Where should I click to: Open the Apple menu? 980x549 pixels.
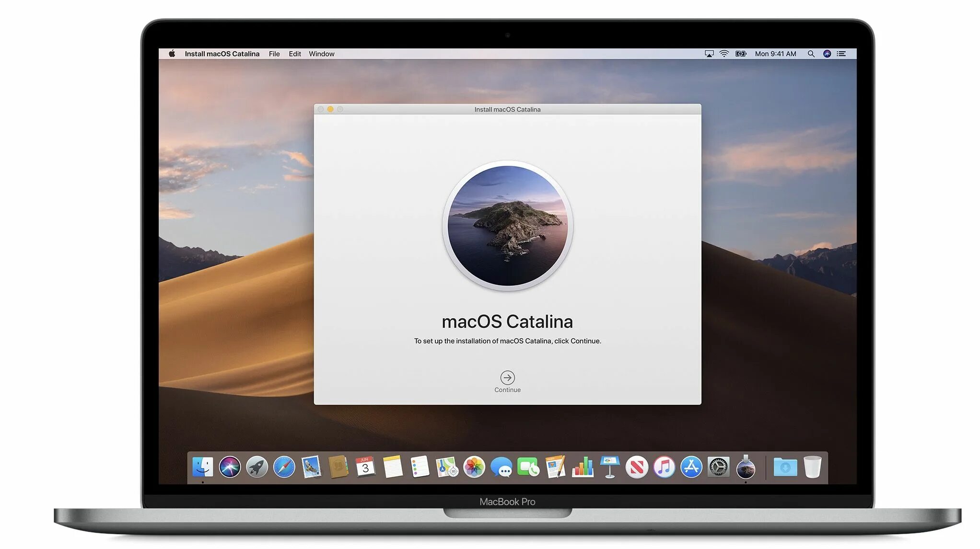172,54
